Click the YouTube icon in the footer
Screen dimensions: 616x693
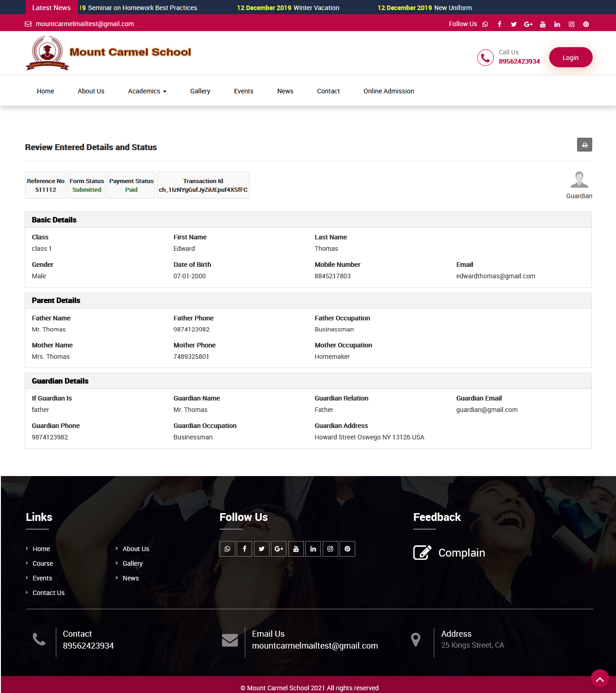click(296, 549)
